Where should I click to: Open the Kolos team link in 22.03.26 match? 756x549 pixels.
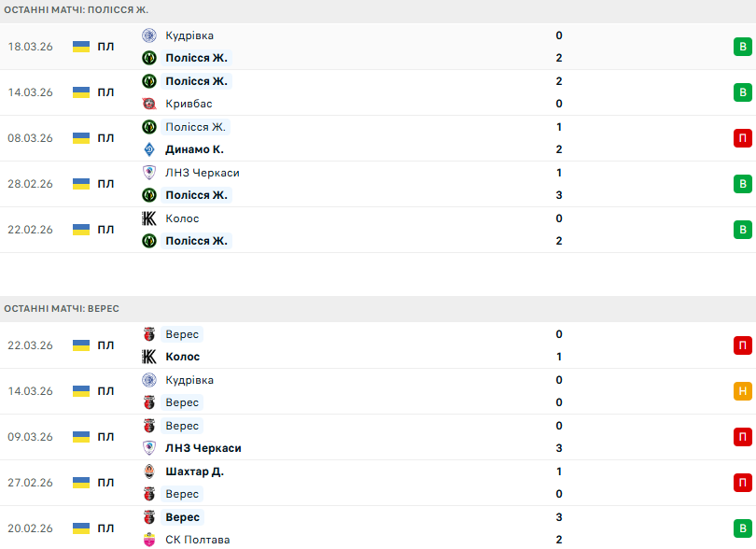[182, 357]
